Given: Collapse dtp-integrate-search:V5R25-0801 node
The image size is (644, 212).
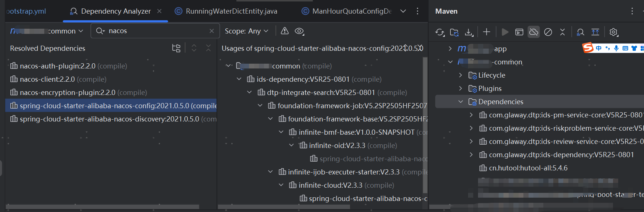Looking at the screenshot, I should 250,92.
